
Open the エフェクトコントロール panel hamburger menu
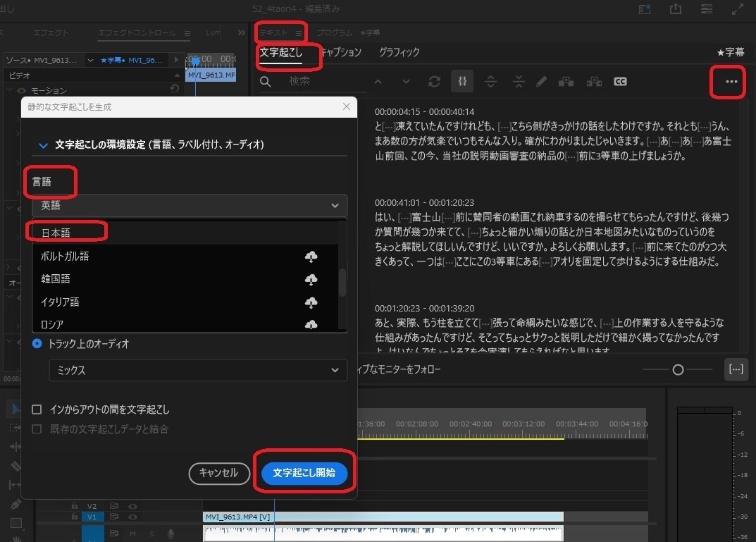pos(187,33)
